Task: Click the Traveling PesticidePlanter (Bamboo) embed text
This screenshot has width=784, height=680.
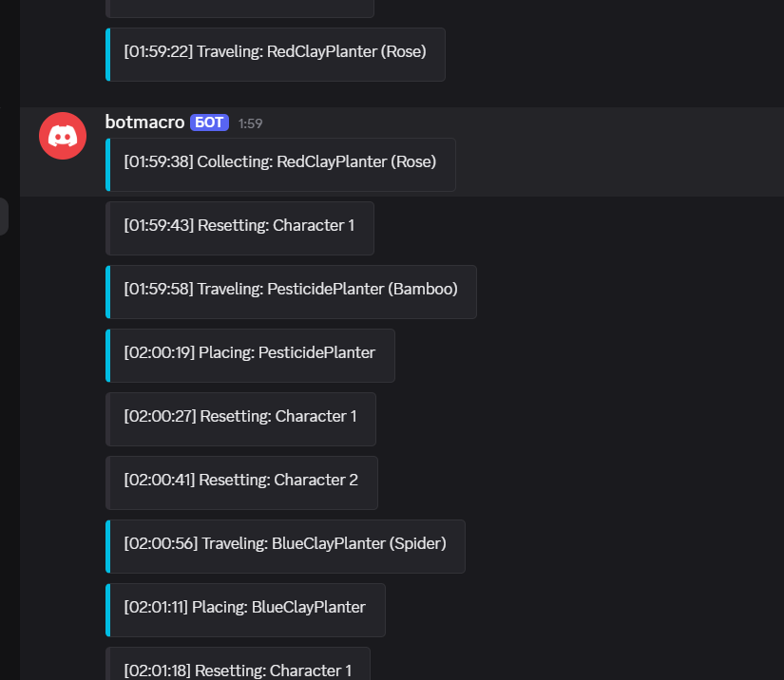Action: tap(291, 290)
